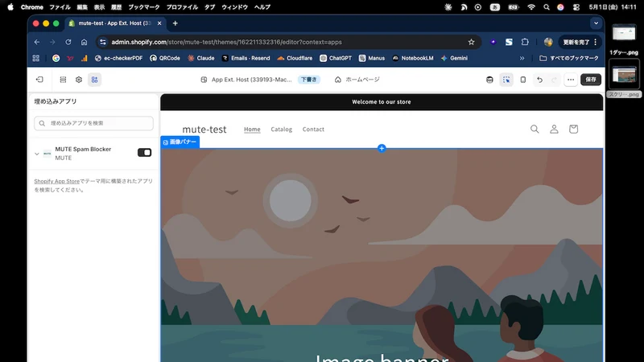Viewport: 644px width, 362px height.
Task: Open Chrome extensions puzzle icon
Action: (525, 42)
